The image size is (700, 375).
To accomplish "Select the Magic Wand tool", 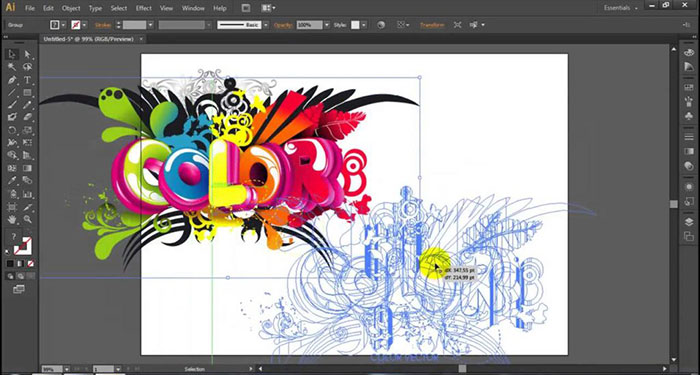I will tap(12, 67).
